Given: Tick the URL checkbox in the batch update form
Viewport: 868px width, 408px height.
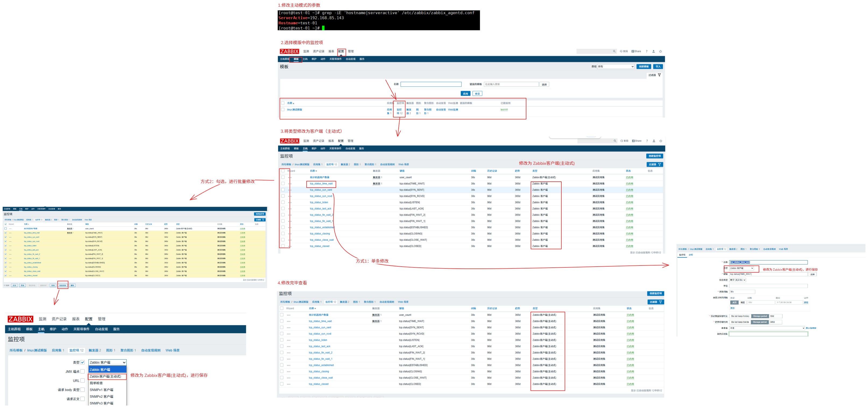Looking at the screenshot, I should click(83, 381).
